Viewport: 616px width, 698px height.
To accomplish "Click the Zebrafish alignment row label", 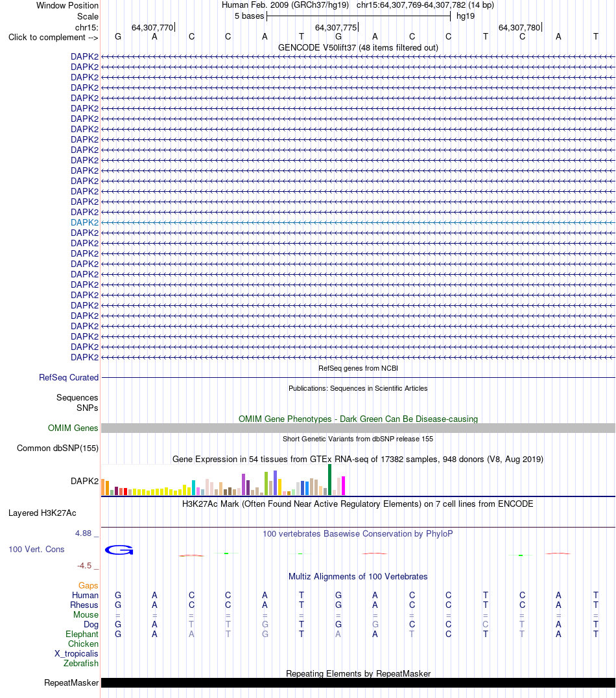I will [80, 663].
